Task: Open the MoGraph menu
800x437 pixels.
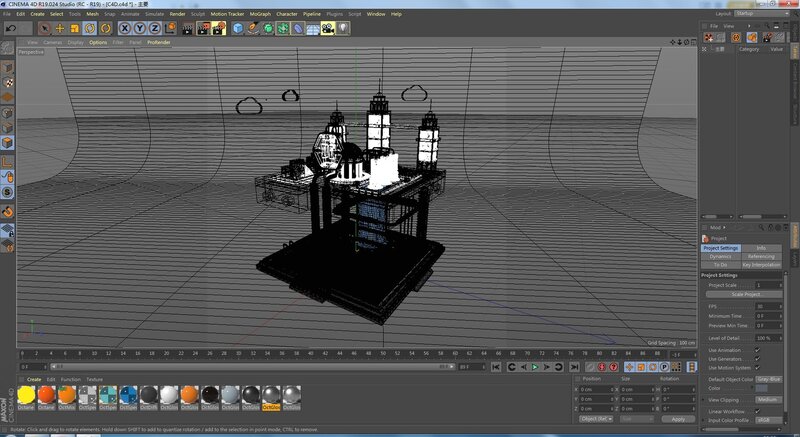Action: click(x=260, y=14)
